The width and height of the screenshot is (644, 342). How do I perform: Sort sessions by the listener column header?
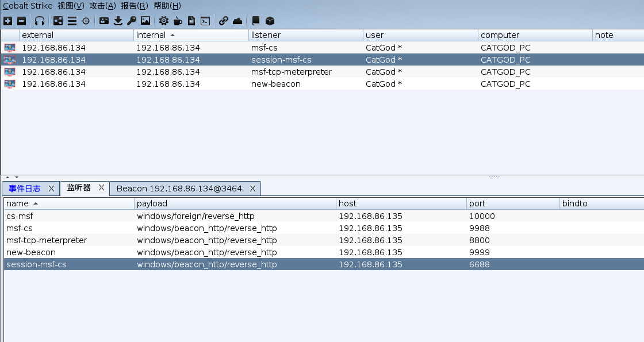pyautogui.click(x=306, y=35)
